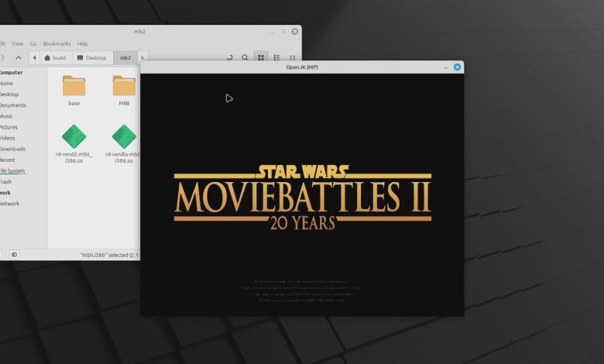The image size is (604, 364).
Task: Open Videos in file manager sidebar
Action: pos(8,138)
